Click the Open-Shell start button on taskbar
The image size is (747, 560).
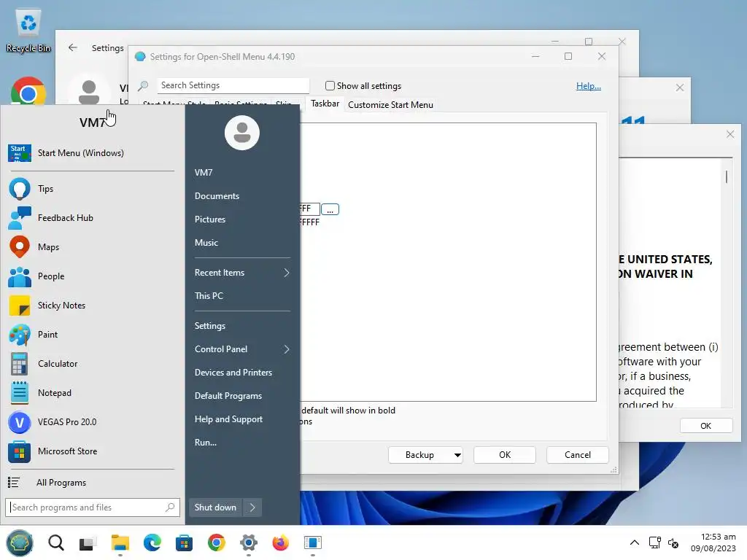(20, 542)
